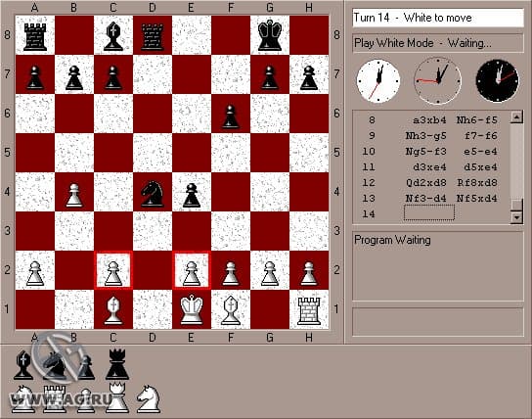
Task: Click the empty b5 square
Action: (x=74, y=153)
